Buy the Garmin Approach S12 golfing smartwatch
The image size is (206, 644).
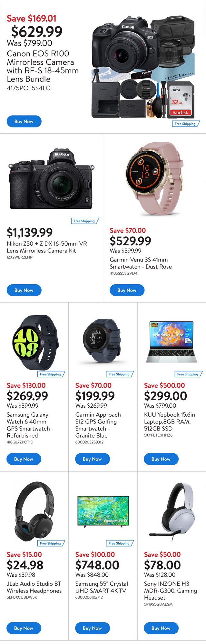pos(92,459)
